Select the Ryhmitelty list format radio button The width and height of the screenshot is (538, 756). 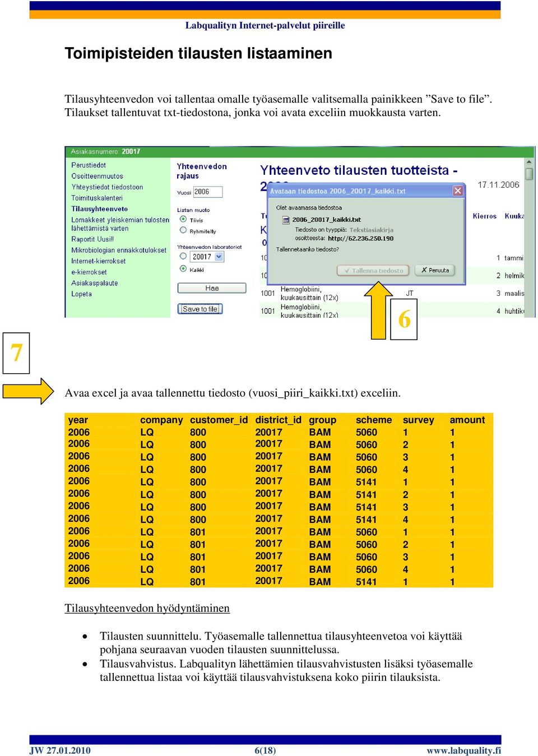(x=183, y=230)
